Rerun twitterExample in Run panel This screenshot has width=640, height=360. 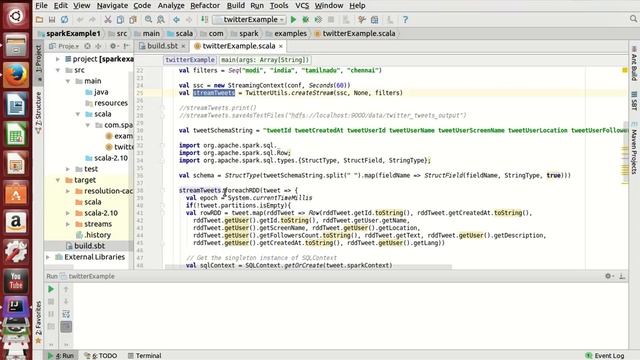51,289
